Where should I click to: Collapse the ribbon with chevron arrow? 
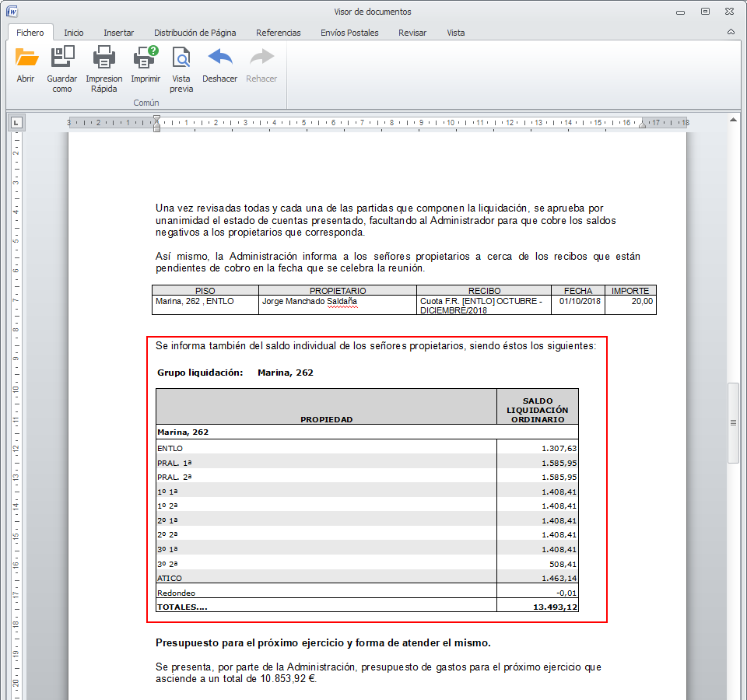coord(731,33)
